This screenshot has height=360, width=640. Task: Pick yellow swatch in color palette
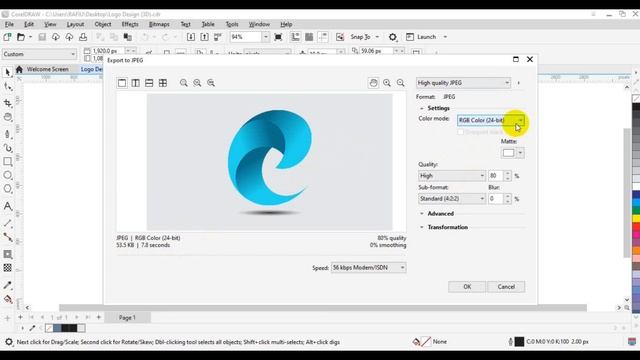click(x=636, y=219)
